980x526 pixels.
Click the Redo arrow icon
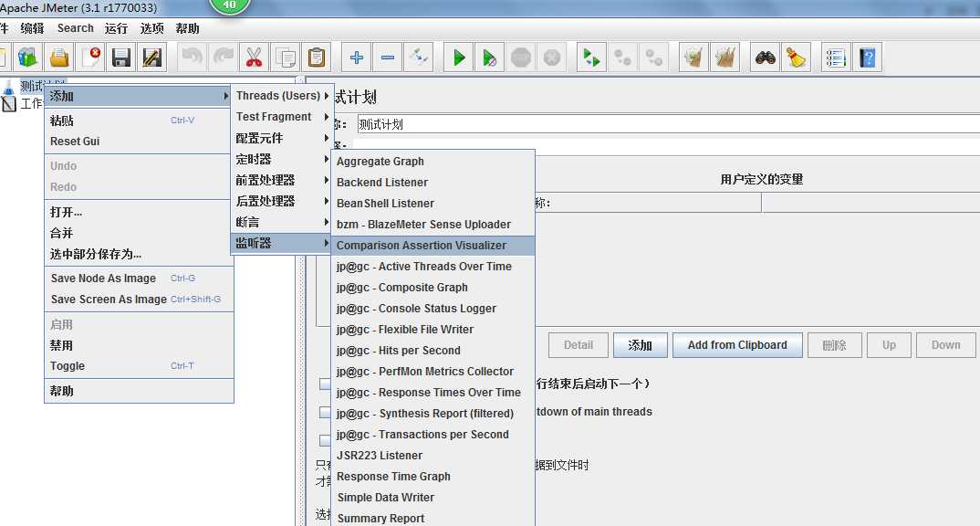point(224,58)
